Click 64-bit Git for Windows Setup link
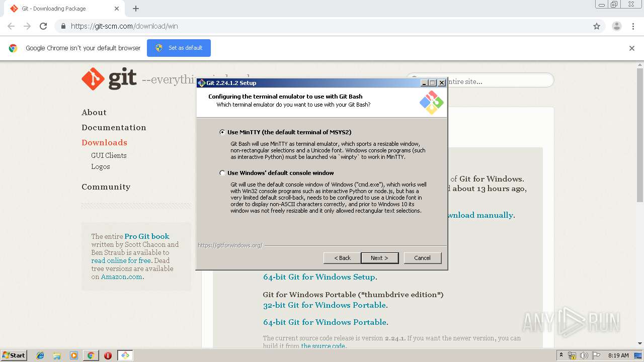 [x=319, y=277]
